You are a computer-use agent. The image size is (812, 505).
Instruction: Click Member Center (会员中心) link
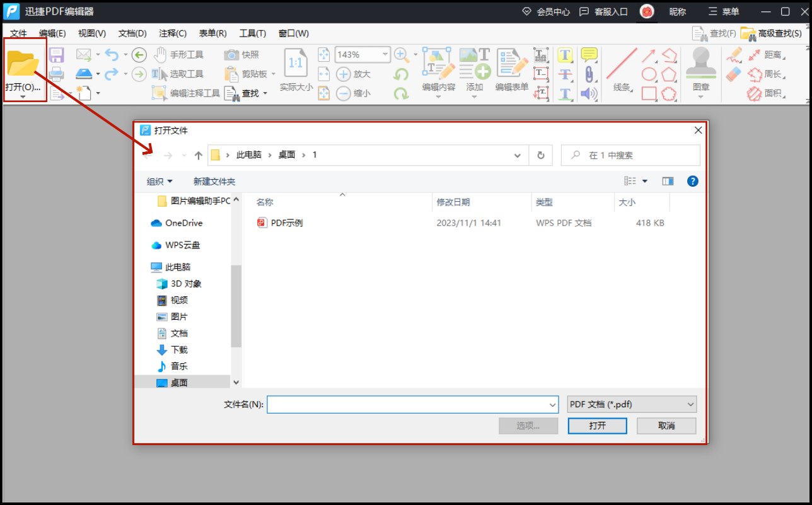click(x=546, y=12)
